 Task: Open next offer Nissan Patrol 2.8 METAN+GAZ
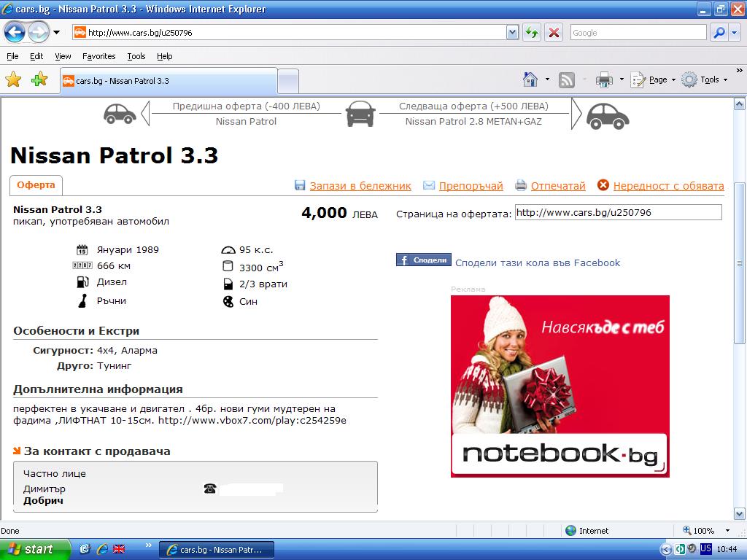[x=473, y=122]
